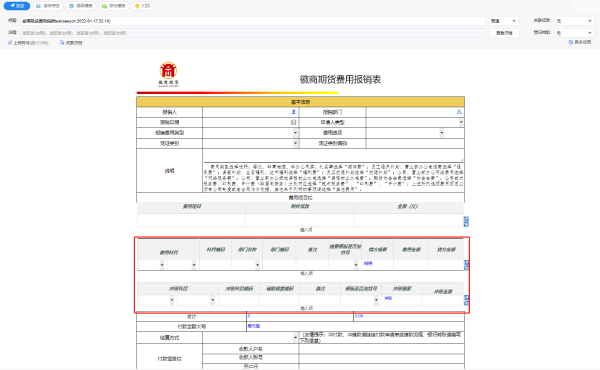
Task: Click the Save as template button
Action: (114, 6)
